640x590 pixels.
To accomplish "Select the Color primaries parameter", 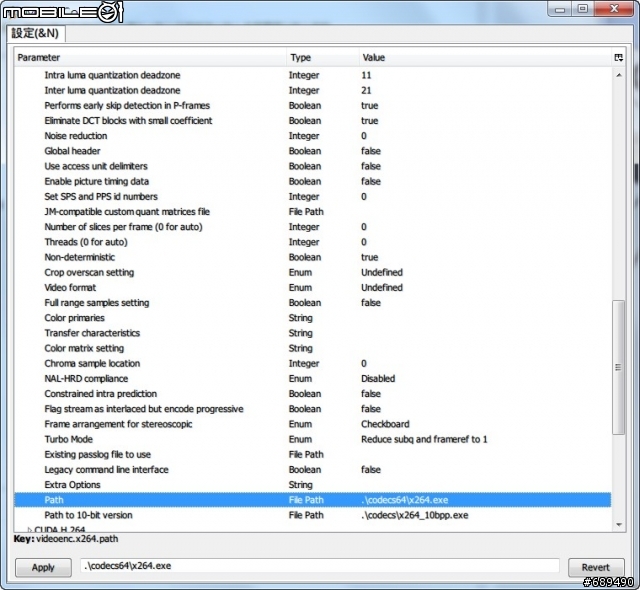I will (x=313, y=317).
